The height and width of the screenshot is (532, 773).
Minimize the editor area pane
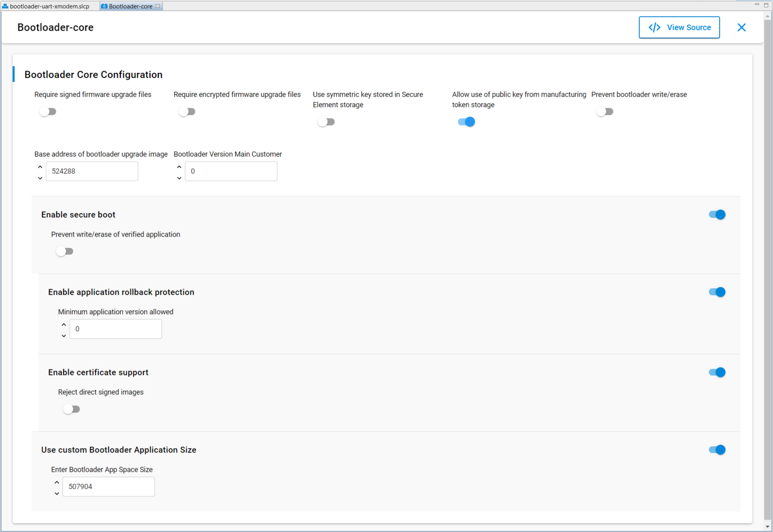(757, 4)
